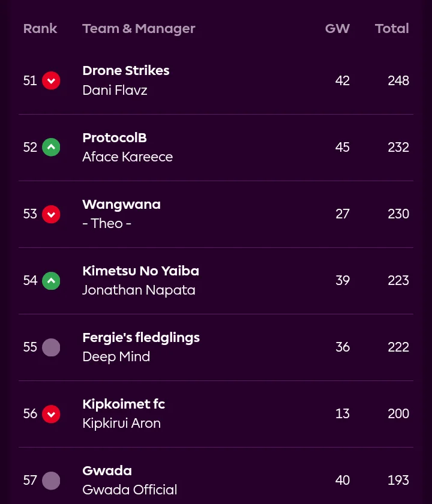Viewport: 432px width, 504px height.
Task: Open Kipkoimet fc team page
Action: (x=124, y=404)
